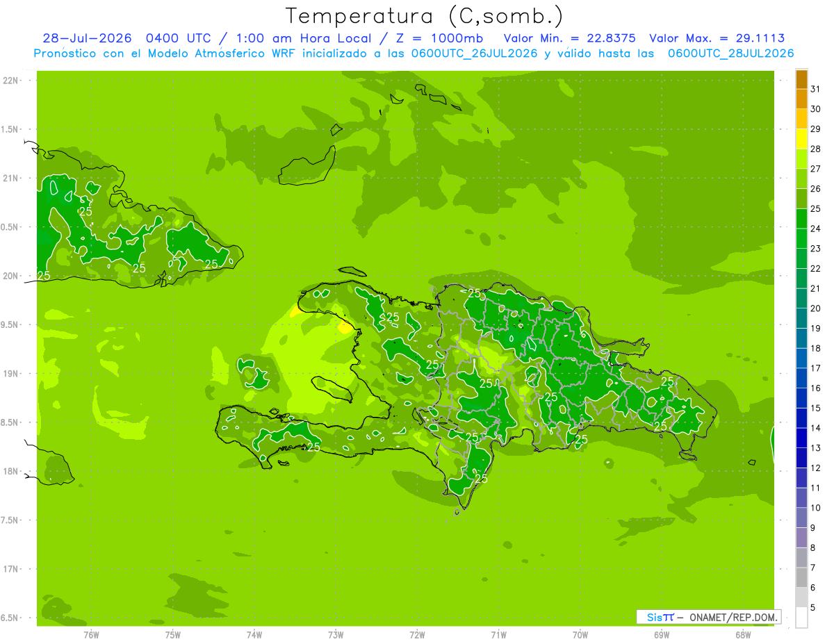This screenshot has height=644, width=834.
Task: Click the green colorbar swatch between 24 and 25
Action: (x=801, y=219)
